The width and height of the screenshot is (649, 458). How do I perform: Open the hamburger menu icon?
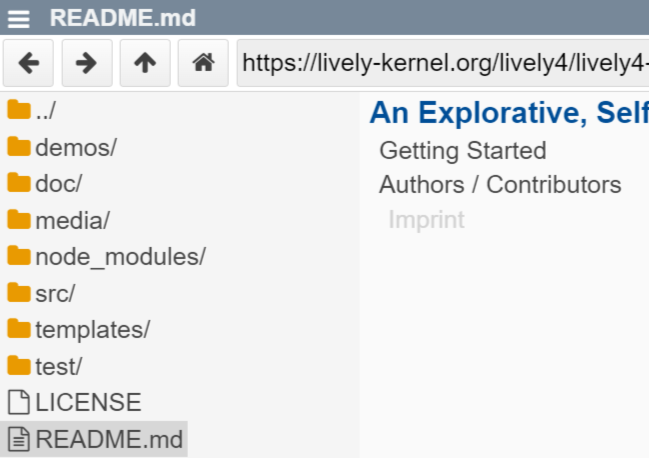(22, 18)
